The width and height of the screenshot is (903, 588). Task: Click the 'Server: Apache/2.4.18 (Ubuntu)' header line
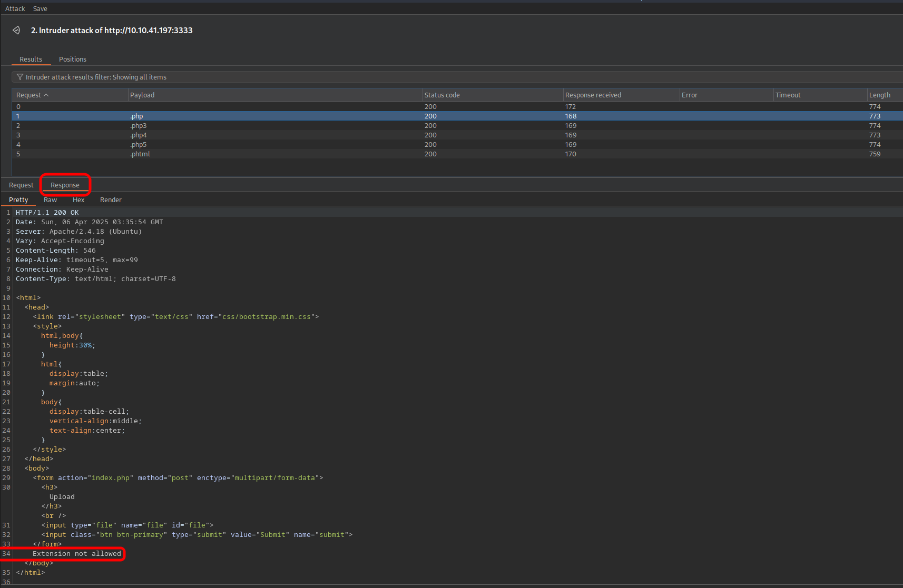pos(78,232)
